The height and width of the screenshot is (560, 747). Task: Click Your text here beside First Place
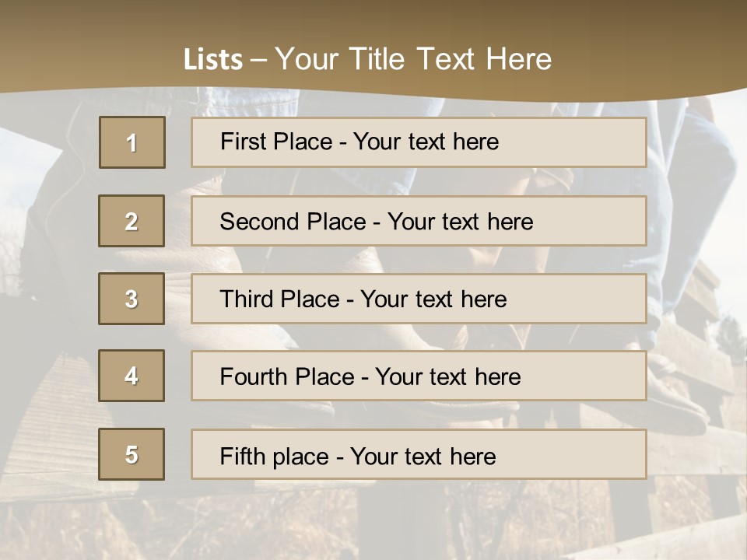[426, 142]
